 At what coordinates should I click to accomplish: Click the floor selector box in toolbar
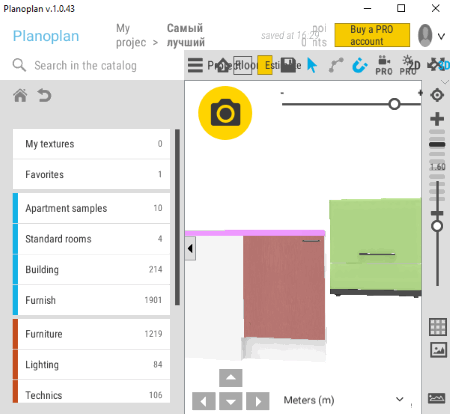242,65
